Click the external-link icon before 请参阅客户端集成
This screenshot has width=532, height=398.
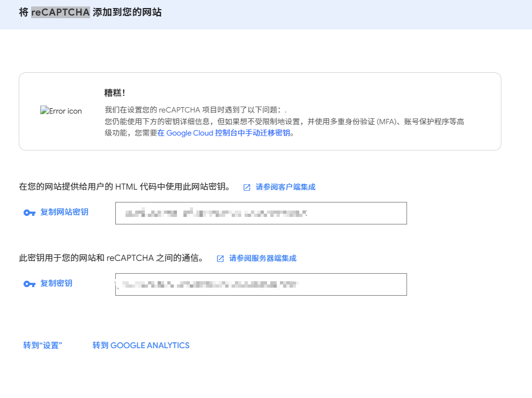pos(246,187)
